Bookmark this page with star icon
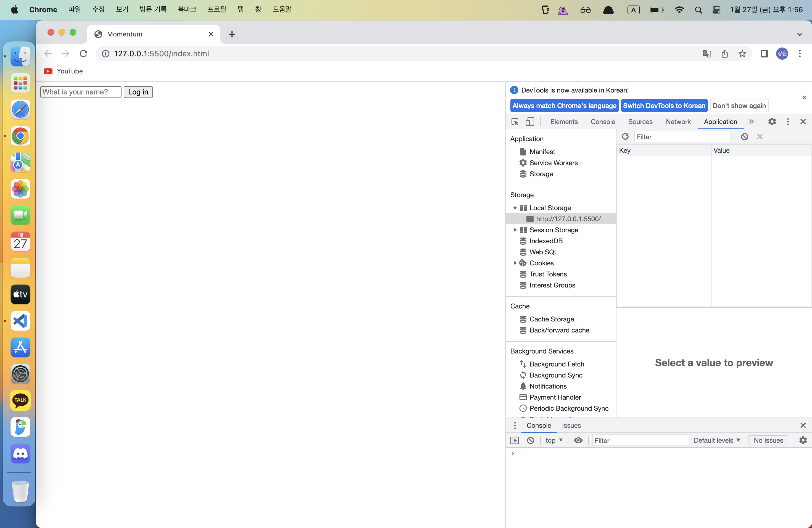Screen dimensions: 812x528 (x=742, y=54)
